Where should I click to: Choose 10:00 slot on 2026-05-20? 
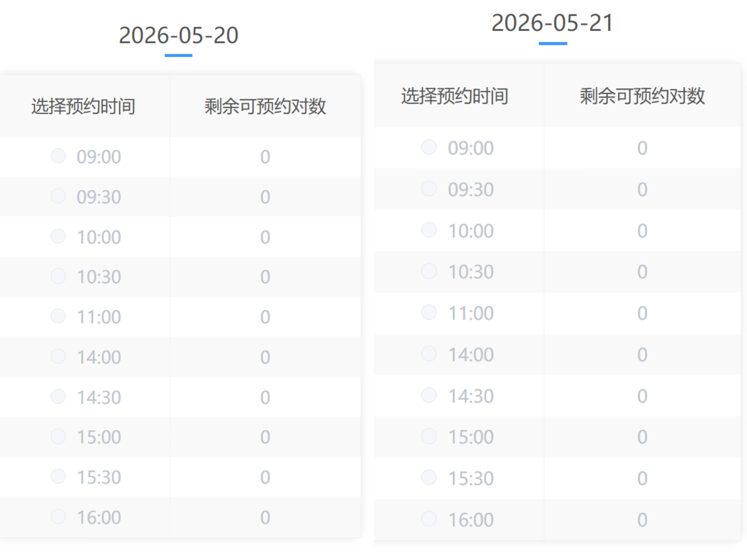[x=58, y=236]
